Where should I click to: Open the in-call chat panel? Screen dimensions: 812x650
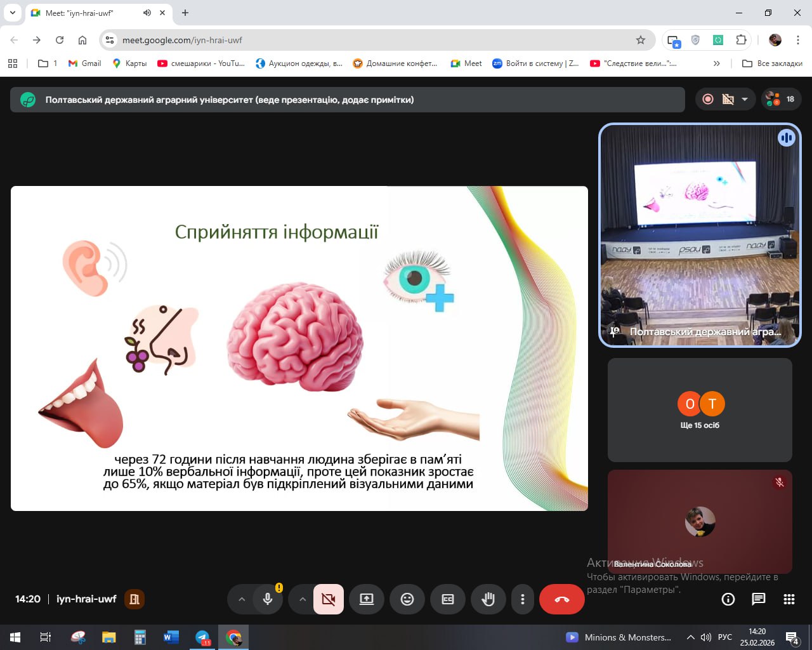coord(758,599)
